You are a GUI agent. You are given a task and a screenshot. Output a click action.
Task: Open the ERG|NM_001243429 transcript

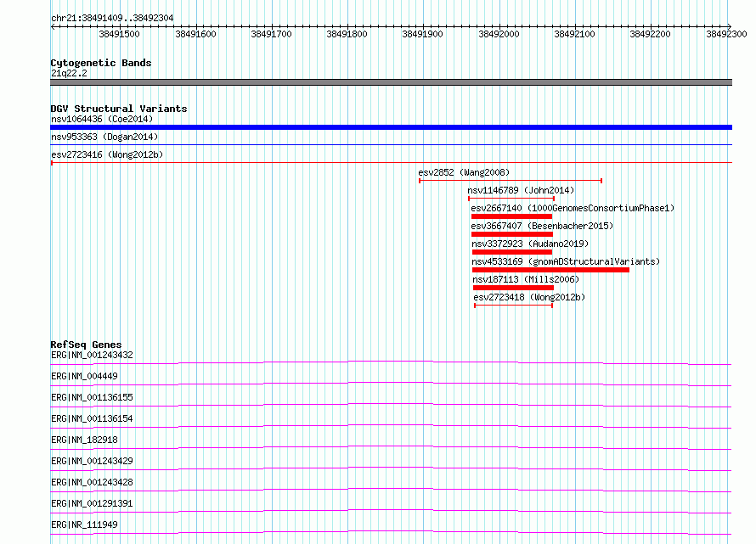pyautogui.click(x=92, y=461)
